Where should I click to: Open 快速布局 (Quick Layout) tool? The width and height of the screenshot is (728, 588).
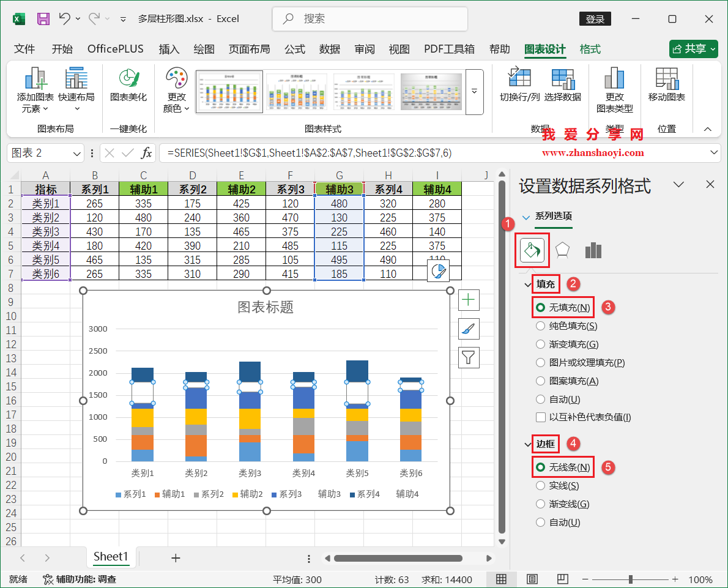(76, 91)
